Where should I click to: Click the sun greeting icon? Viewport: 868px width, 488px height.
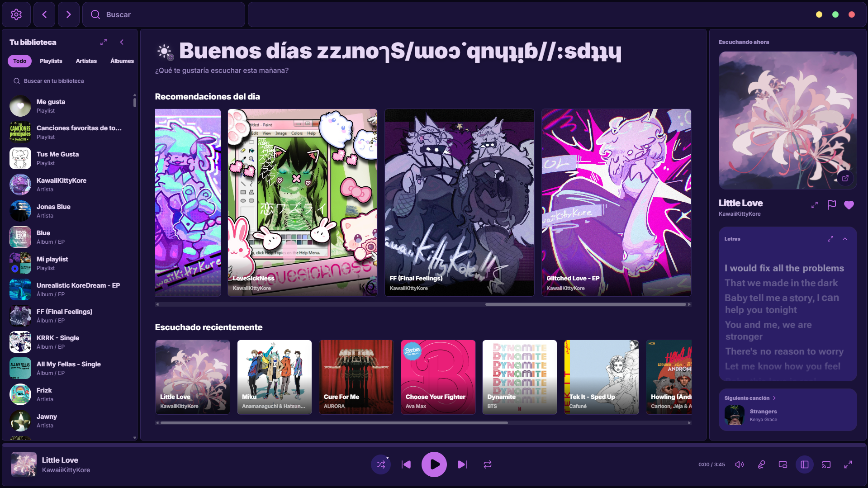pyautogui.click(x=165, y=52)
